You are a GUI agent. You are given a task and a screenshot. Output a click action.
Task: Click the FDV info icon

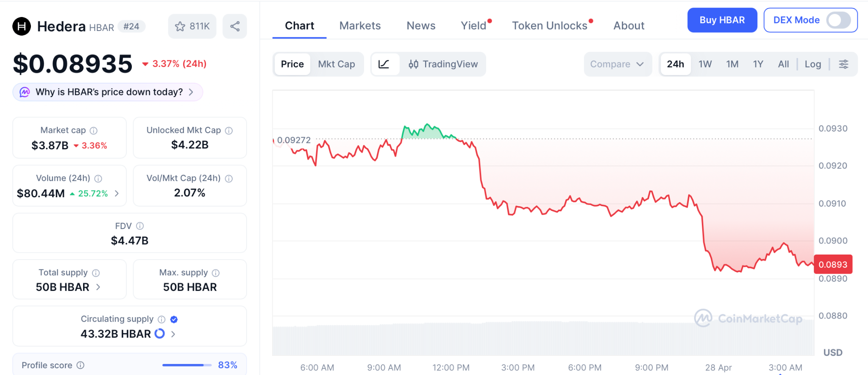pyautogui.click(x=140, y=226)
